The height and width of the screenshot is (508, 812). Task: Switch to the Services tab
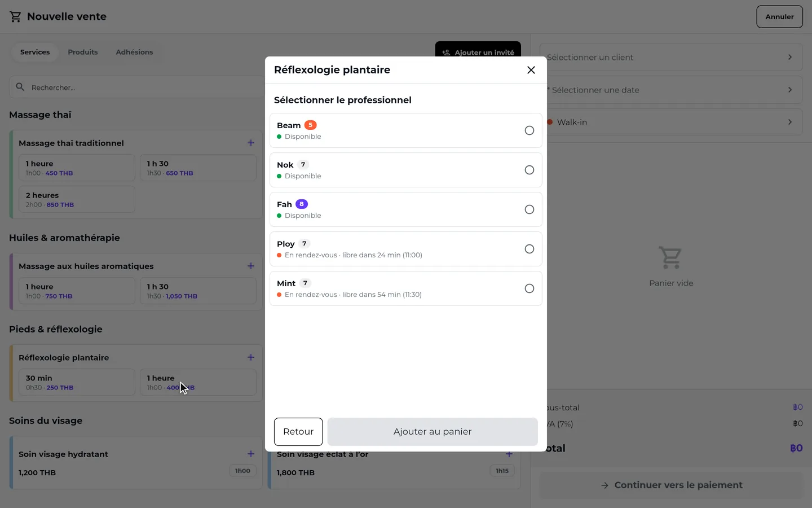click(x=35, y=52)
